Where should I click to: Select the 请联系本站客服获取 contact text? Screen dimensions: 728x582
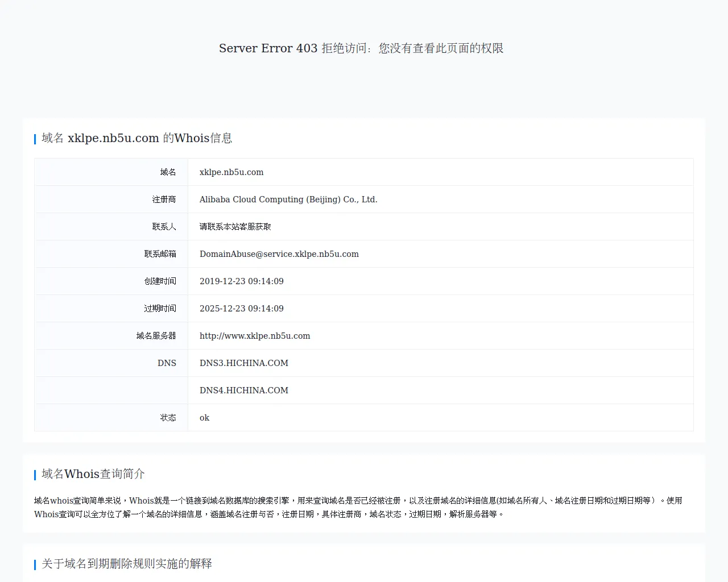coord(235,226)
